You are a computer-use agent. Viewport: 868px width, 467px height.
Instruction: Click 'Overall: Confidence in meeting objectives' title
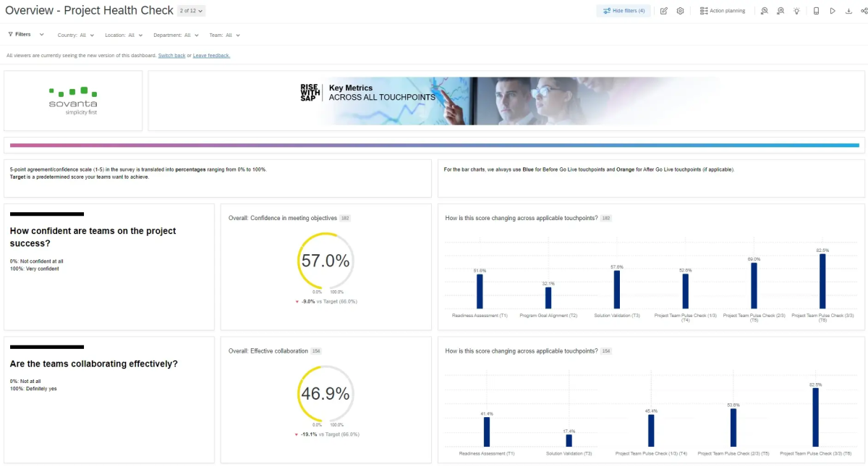click(x=282, y=218)
